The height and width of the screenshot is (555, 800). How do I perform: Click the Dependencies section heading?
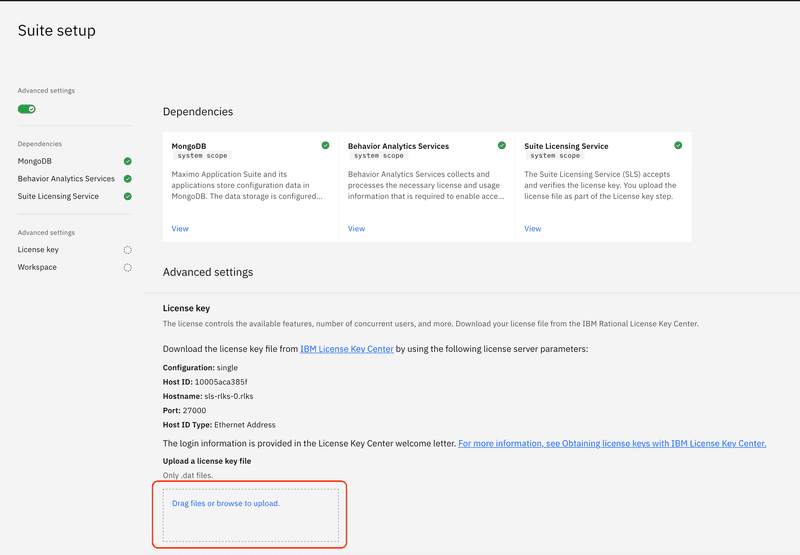point(198,112)
